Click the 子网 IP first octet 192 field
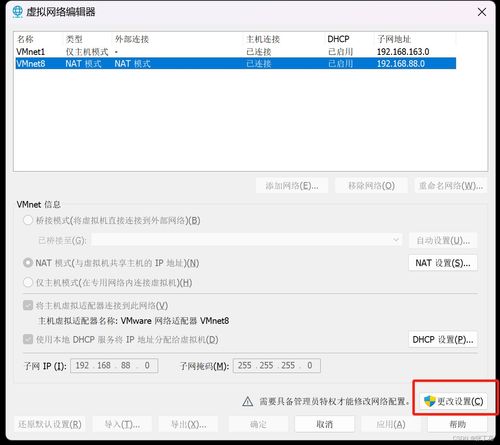 coord(82,366)
